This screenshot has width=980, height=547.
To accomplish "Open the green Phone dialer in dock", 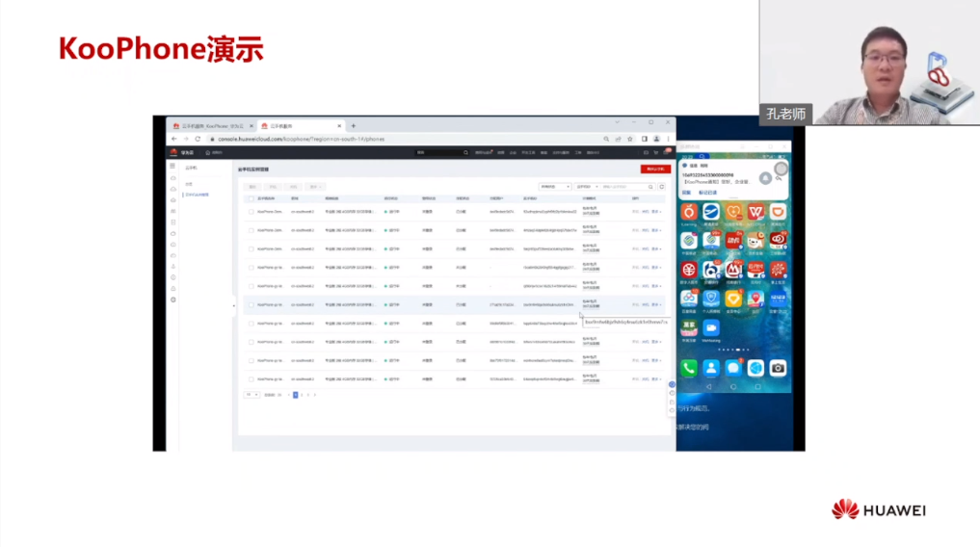I will pos(689,369).
